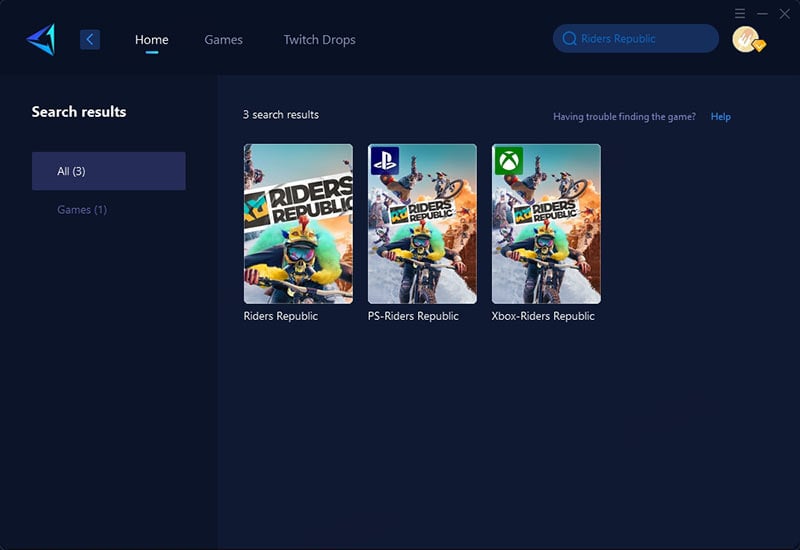This screenshot has height=550, width=800.
Task: Open the Xbox-Riders Republic cover thumbnail
Action: 546,224
